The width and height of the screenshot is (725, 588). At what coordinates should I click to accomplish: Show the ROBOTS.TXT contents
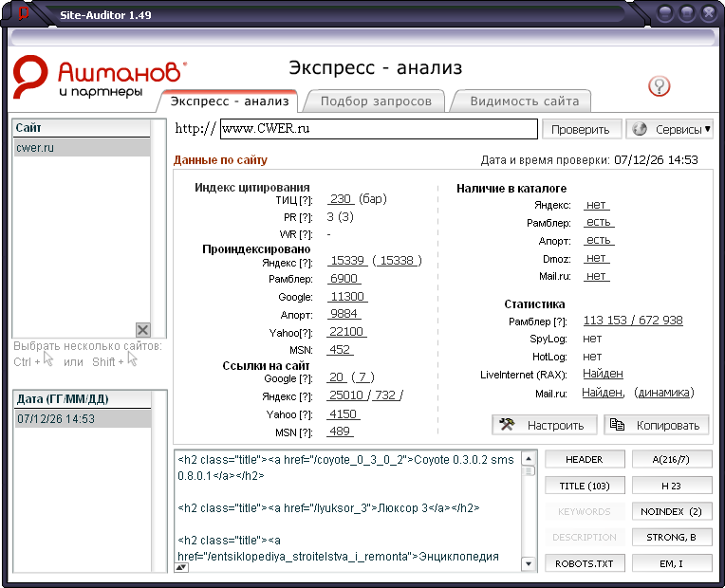584,563
